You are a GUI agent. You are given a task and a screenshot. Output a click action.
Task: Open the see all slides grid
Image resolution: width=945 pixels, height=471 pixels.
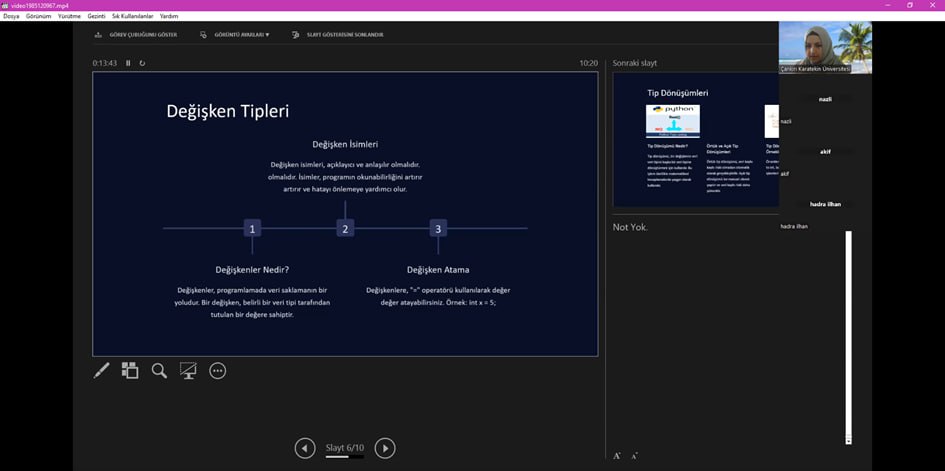130,371
